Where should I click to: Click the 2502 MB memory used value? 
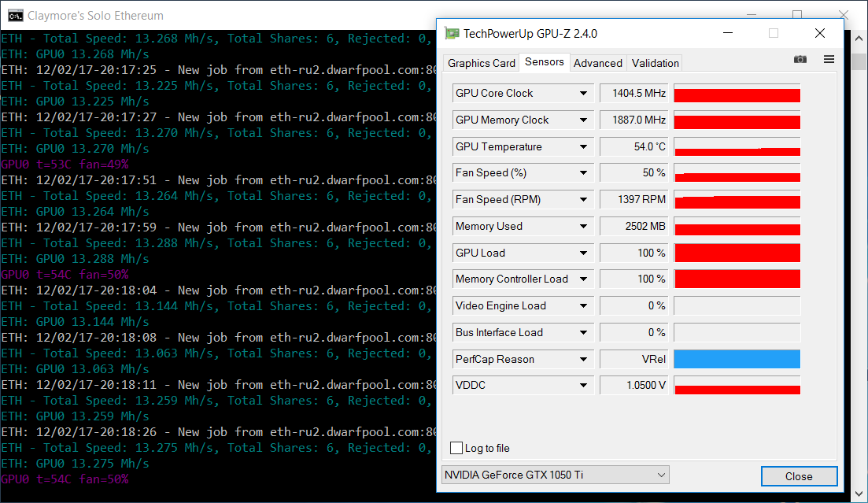(x=633, y=226)
